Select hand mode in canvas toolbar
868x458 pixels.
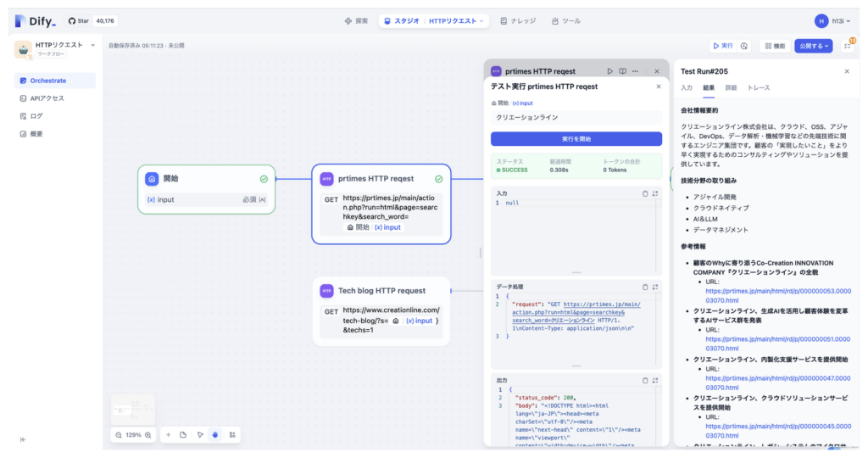click(215, 435)
